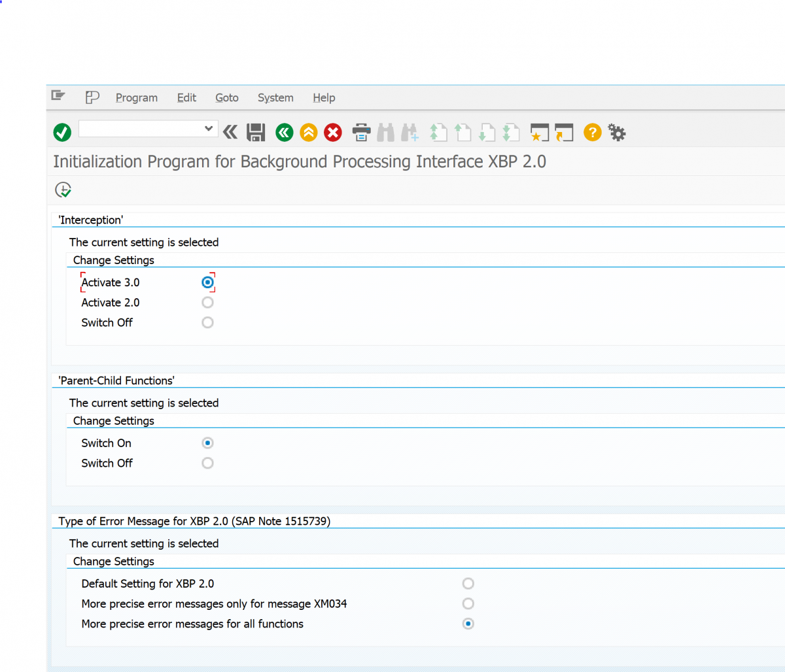Open Customize Local Layout gear icon
The width and height of the screenshot is (785, 672).
tap(617, 133)
